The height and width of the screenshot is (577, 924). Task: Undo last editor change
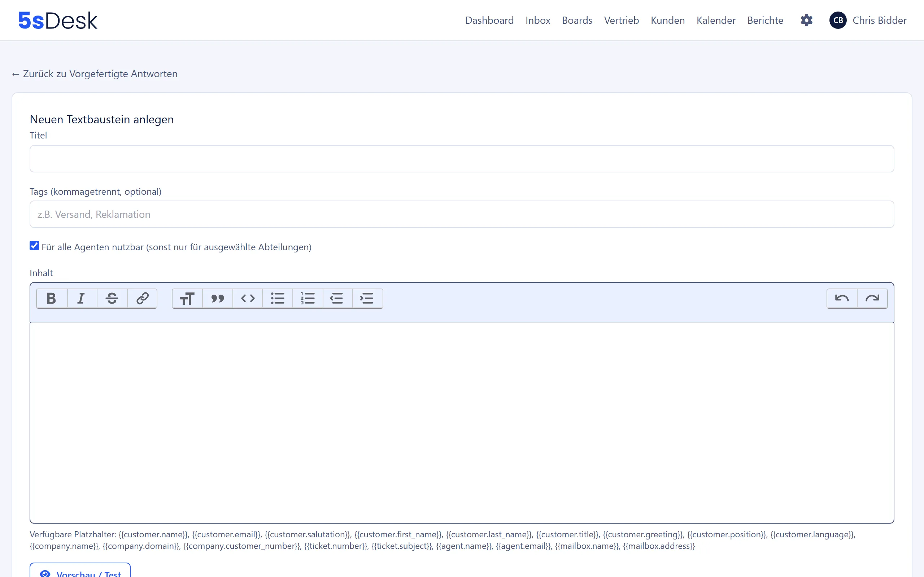point(842,299)
